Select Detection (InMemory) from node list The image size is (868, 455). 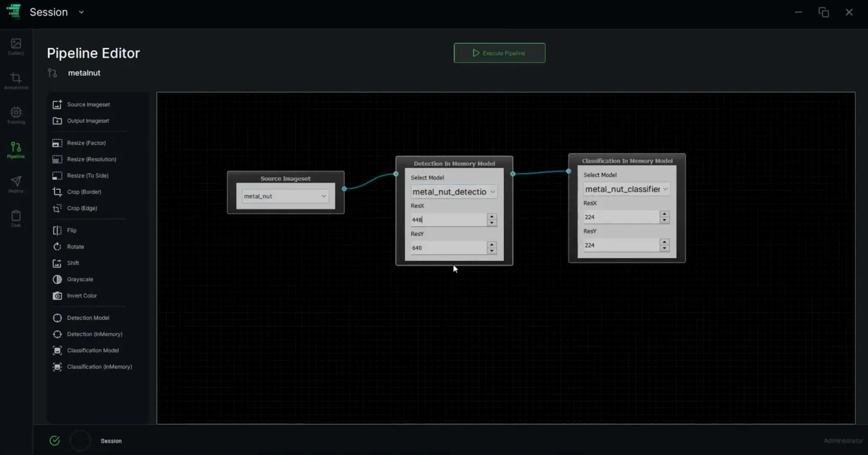pyautogui.click(x=95, y=334)
